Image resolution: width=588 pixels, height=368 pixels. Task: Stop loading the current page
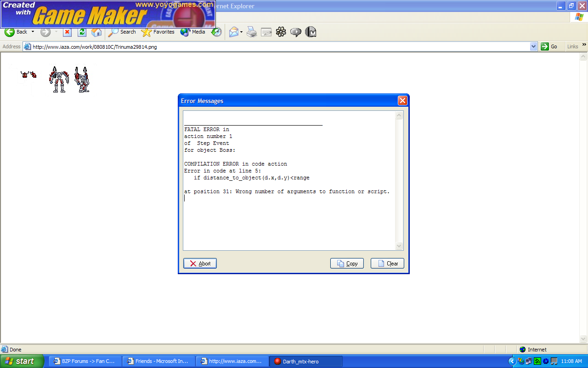pyautogui.click(x=68, y=32)
